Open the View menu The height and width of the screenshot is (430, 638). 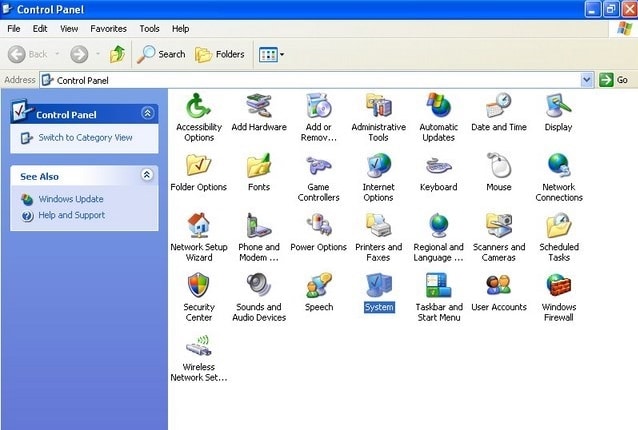[69, 28]
